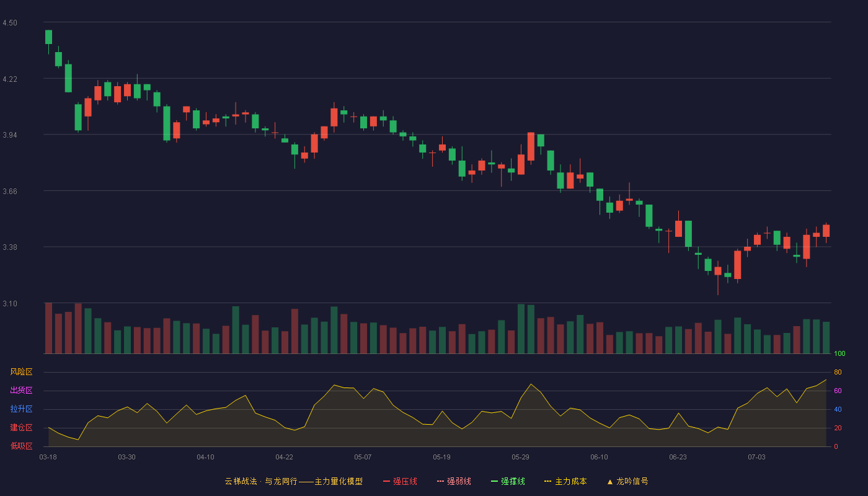Select the 出货区 zone label
This screenshot has height=496, width=868.
click(x=21, y=391)
